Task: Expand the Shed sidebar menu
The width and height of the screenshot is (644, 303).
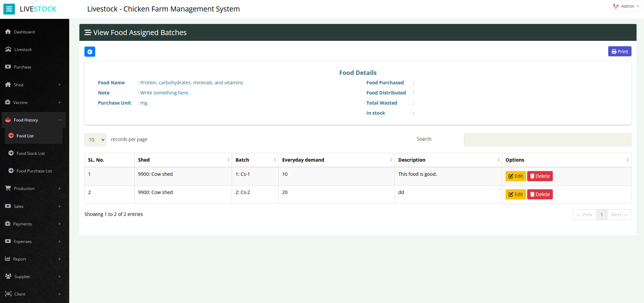Action: pos(59,85)
